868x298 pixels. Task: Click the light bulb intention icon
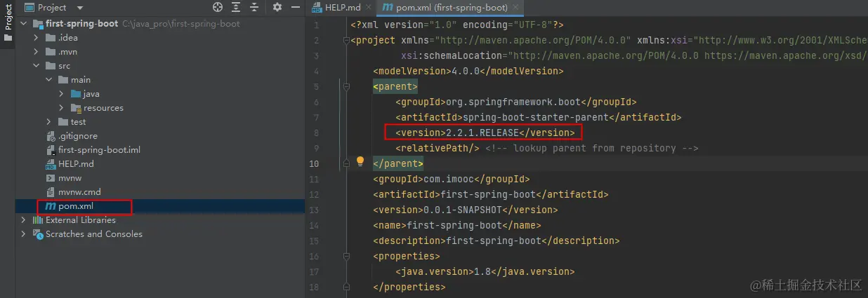[x=360, y=161]
